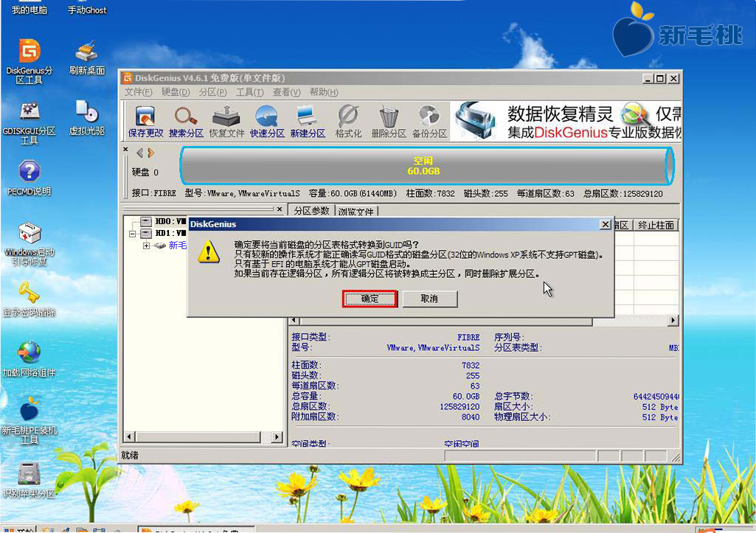This screenshot has height=533, width=756.
Task: Open 加载网络组件 globe icon
Action: click(30, 360)
